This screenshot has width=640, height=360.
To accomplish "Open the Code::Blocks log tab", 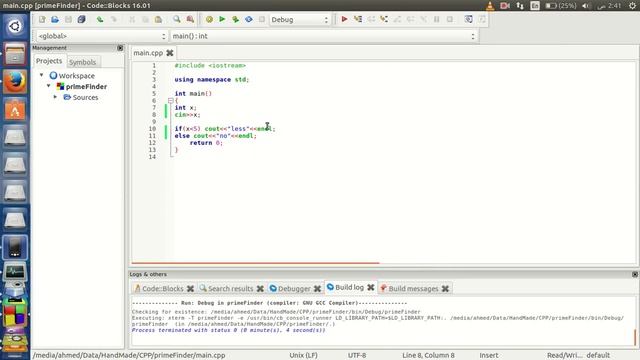I will click(162, 289).
